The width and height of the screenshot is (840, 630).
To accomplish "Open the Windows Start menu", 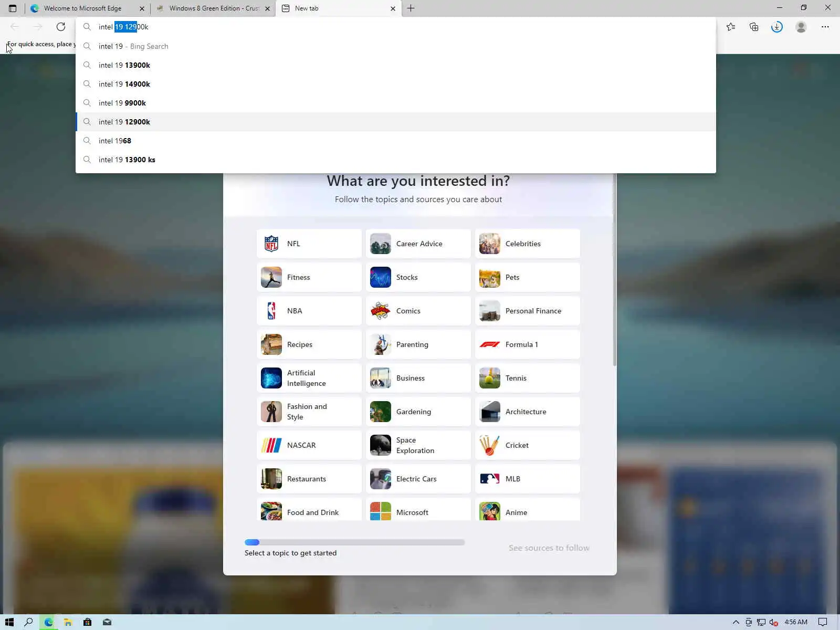I will click(9, 622).
